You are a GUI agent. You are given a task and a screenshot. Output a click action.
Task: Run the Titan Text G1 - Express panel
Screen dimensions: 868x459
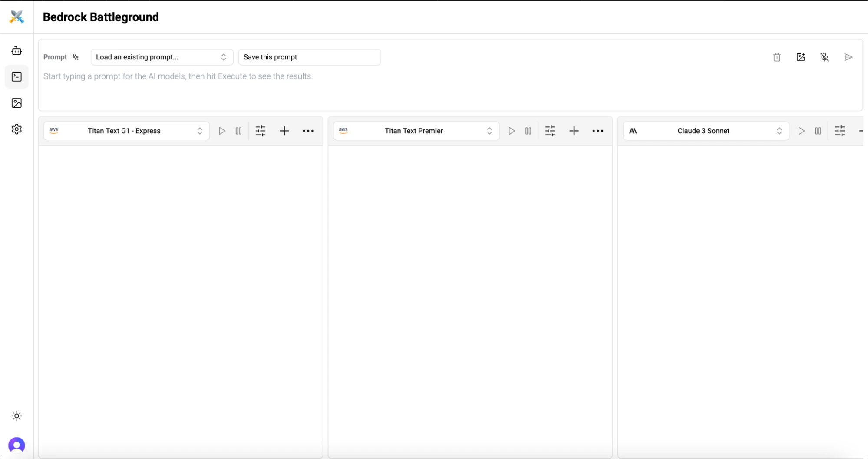pos(222,131)
